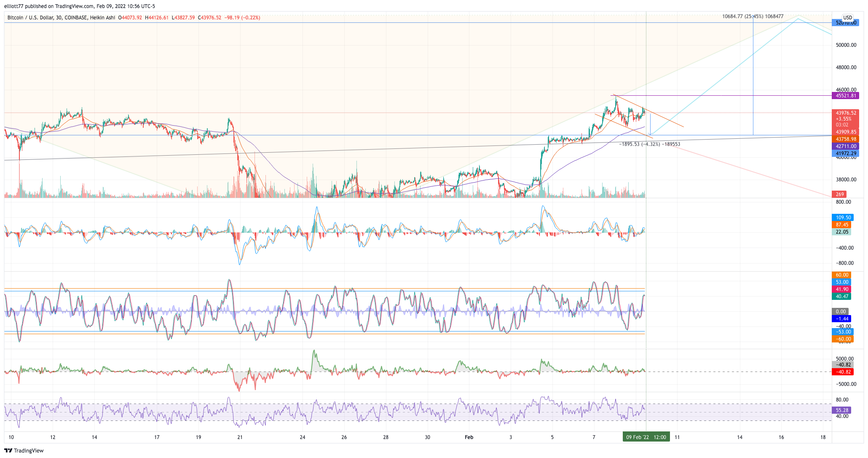Image resolution: width=868 pixels, height=458 pixels.
Task: Click the open value O44073.92
Action: [x=130, y=18]
